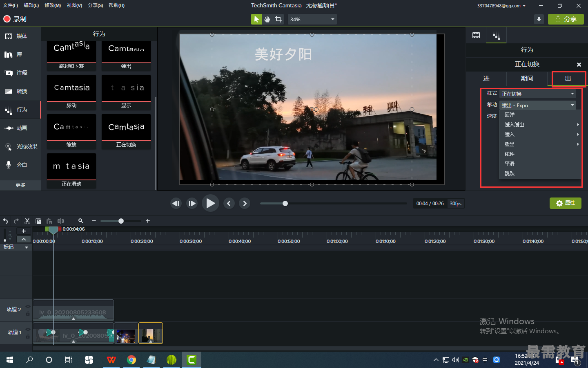Viewport: 588px width, 368px height.
Task: Open the 注释 annotations panel
Action: [x=20, y=73]
